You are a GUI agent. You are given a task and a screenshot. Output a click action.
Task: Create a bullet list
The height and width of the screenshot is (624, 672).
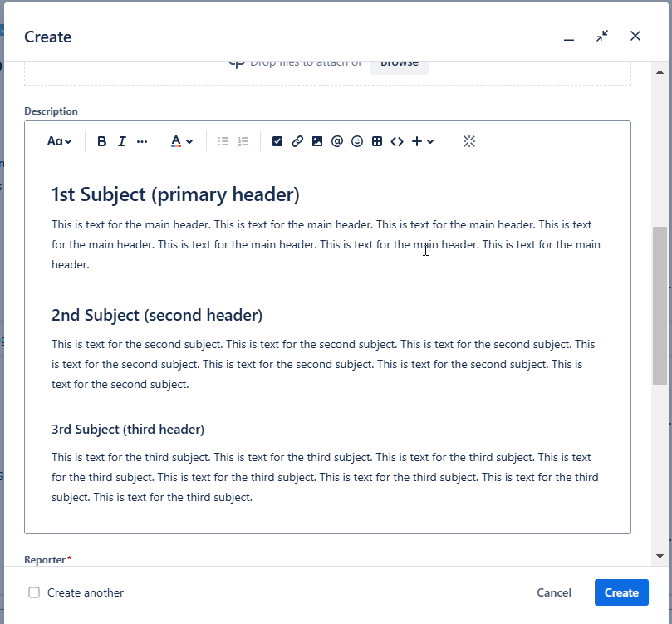tap(223, 141)
